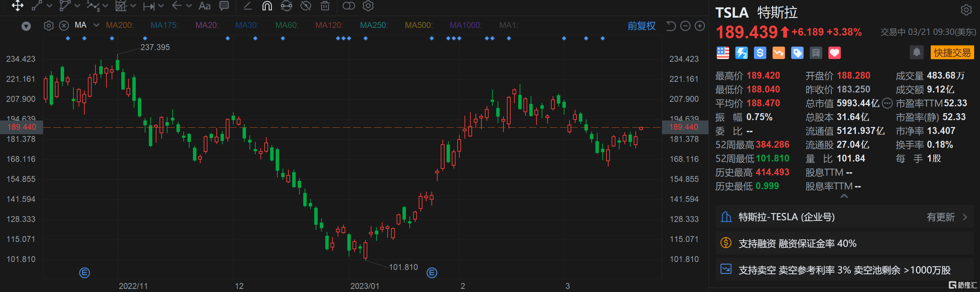Image resolution: width=980 pixels, height=292 pixels.
Task: Click the MA500 legend label
Action: point(418,25)
